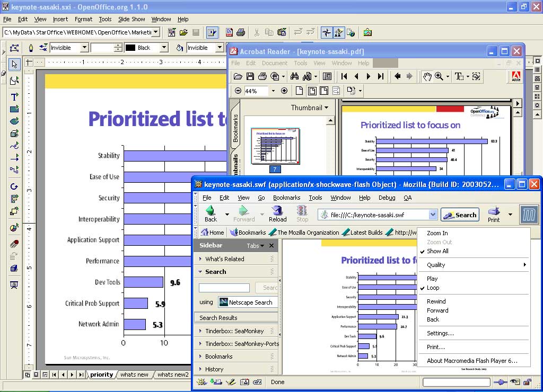Toggle the Loop option in Flash menu
The image size is (543, 392).
(x=433, y=288)
